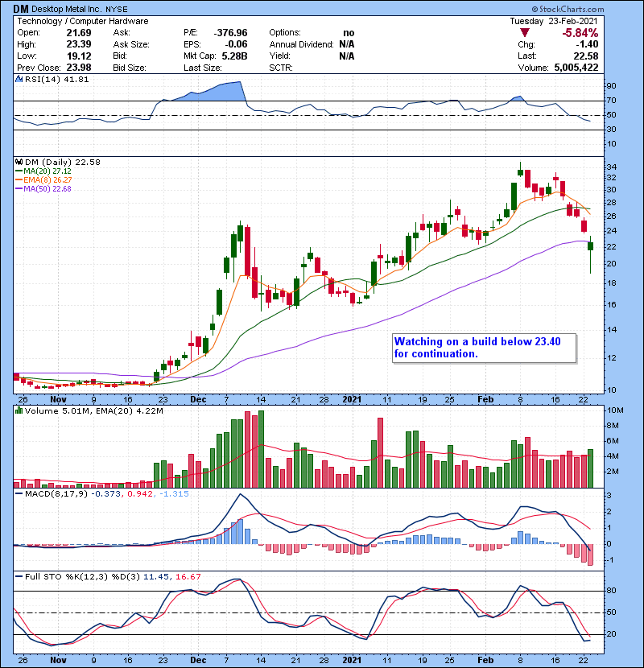Click the 2021 label on price chart axis
The height and width of the screenshot is (668, 644).
(x=352, y=399)
